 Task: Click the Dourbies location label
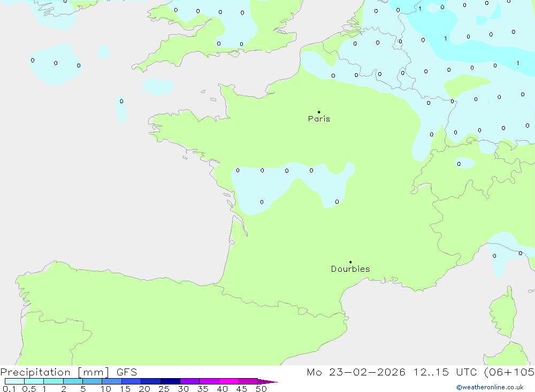(350, 269)
